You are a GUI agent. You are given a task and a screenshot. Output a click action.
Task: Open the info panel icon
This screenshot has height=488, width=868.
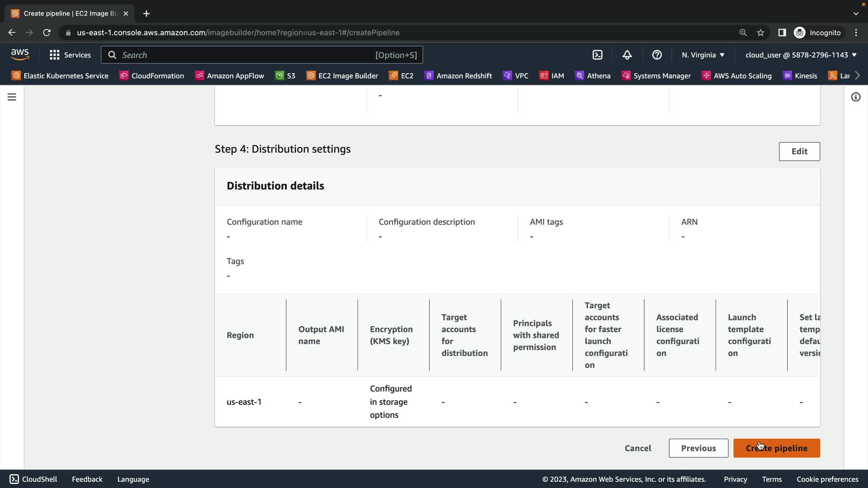pyautogui.click(x=855, y=97)
